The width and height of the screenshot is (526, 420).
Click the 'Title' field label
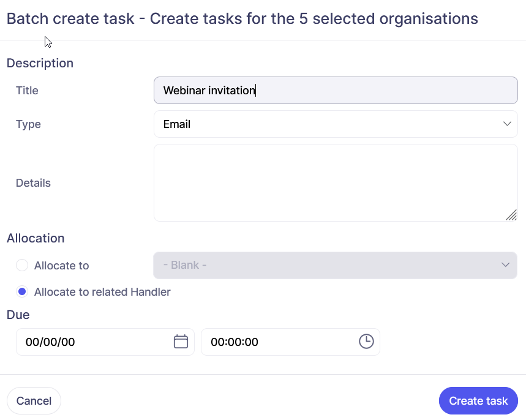[27, 91]
